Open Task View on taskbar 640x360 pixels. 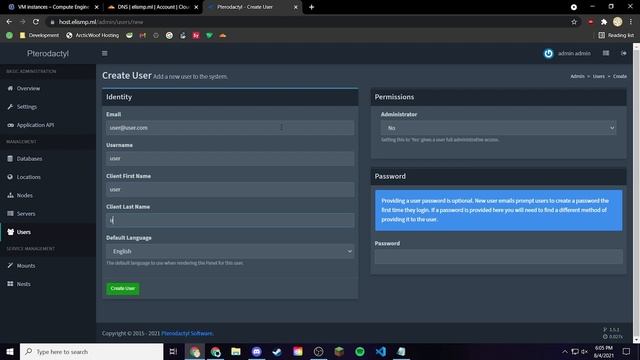[173, 351]
